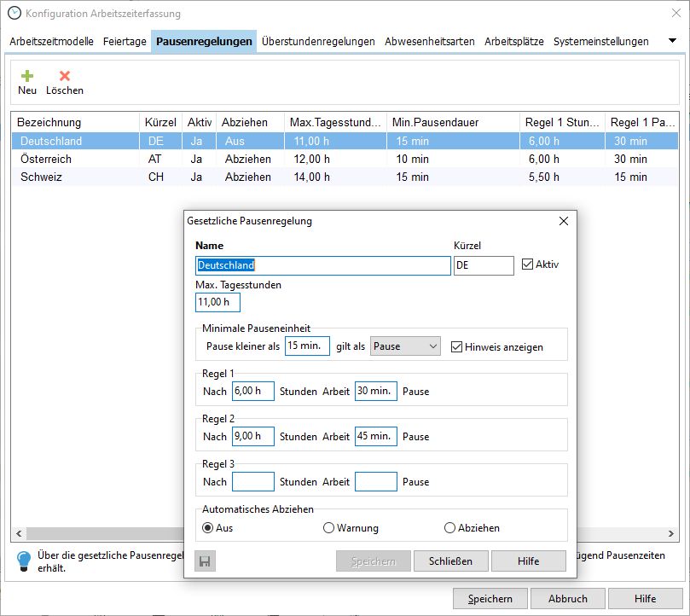
Task: Select the Abziehen radio button
Action: pyautogui.click(x=450, y=528)
